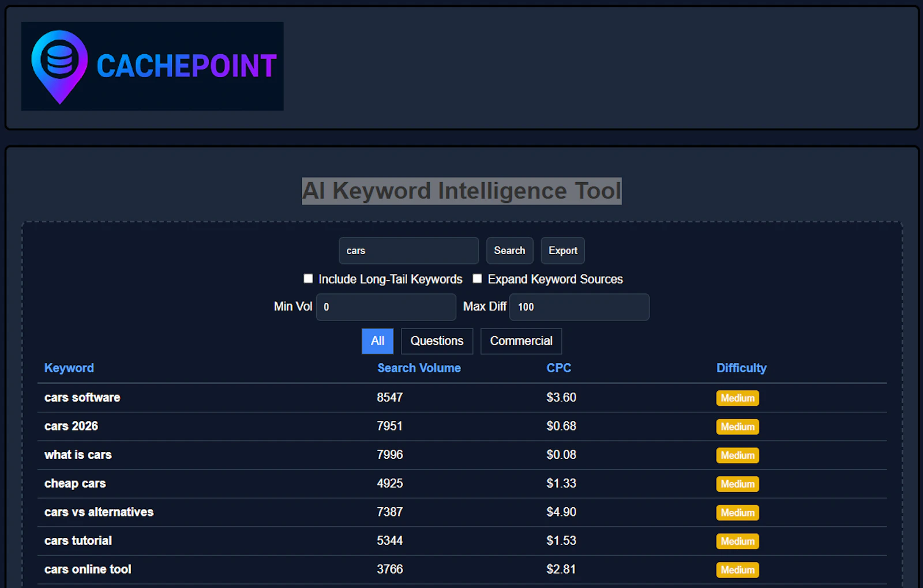Click search volume value 3766
The image size is (923, 588).
390,570
